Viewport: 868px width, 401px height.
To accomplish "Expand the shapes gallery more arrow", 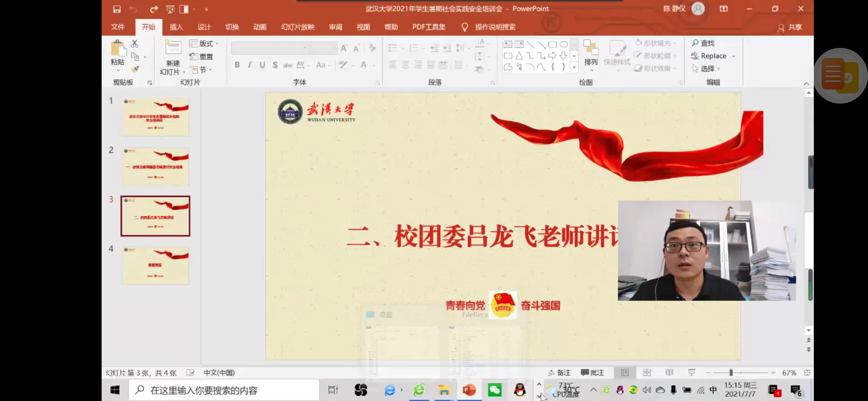I will 574,67.
